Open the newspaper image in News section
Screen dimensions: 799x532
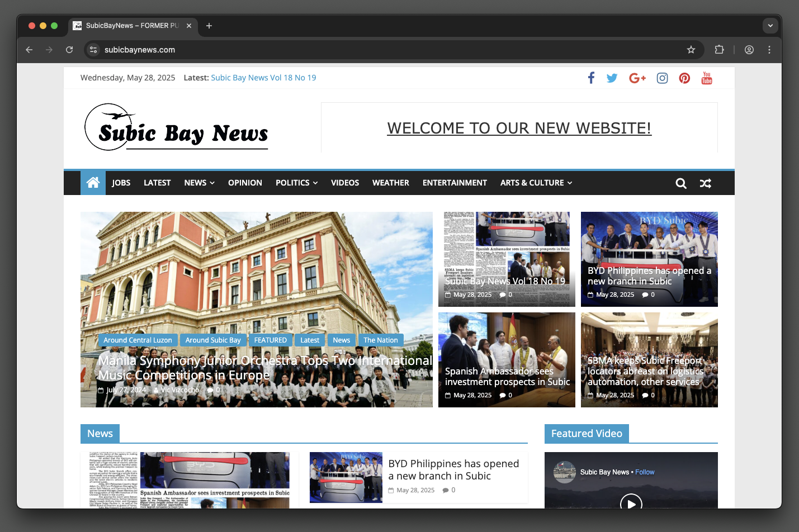190,480
